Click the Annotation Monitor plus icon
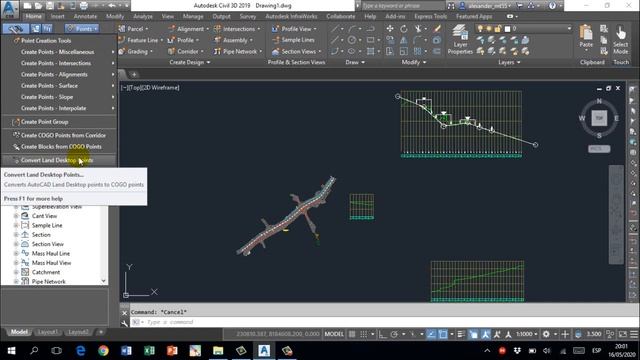Screen dimensions: 640x360 565,334
